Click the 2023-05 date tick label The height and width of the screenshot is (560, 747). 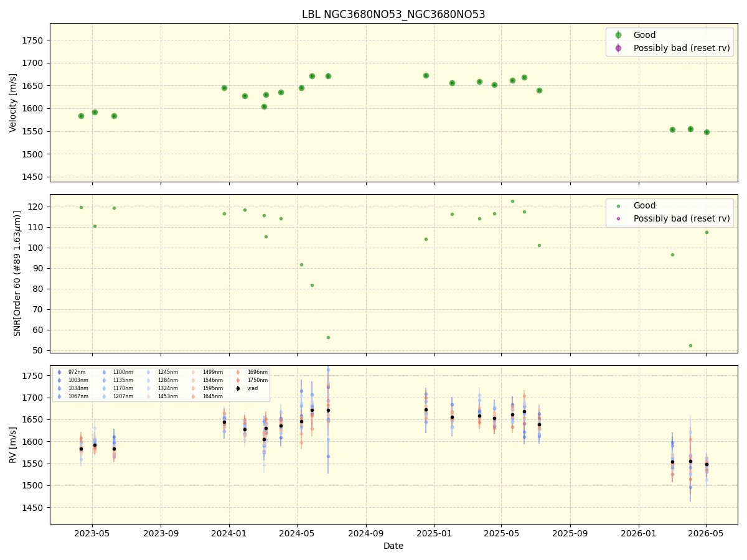pyautogui.click(x=92, y=533)
